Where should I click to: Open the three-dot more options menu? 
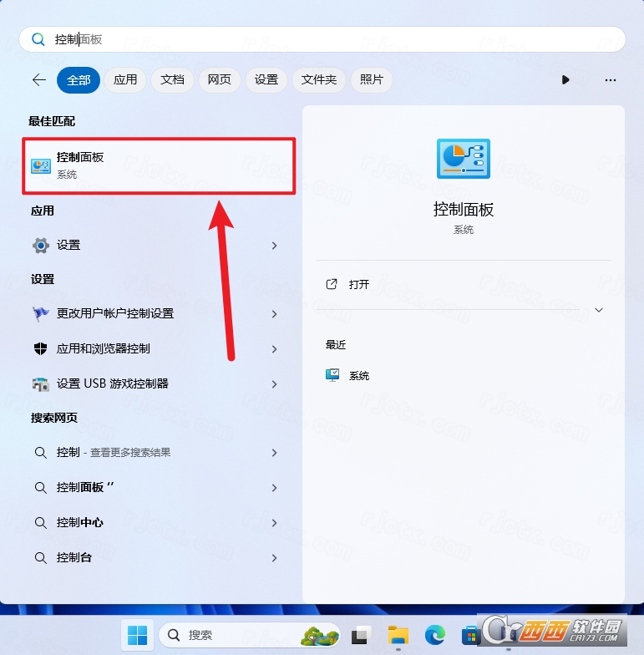tap(610, 80)
